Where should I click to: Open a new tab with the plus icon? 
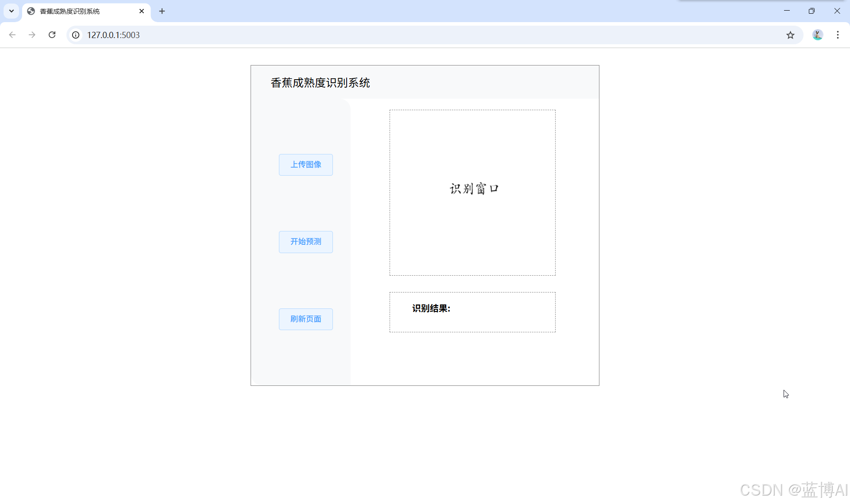(x=162, y=11)
